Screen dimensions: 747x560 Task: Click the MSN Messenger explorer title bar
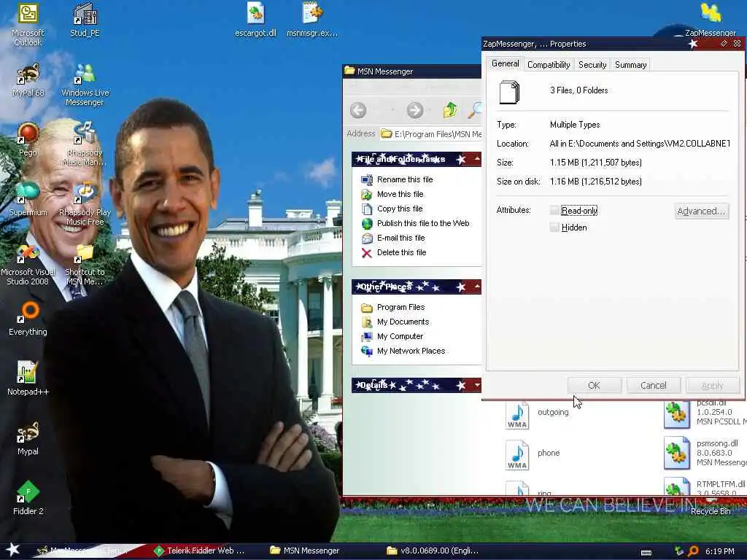[x=411, y=71]
